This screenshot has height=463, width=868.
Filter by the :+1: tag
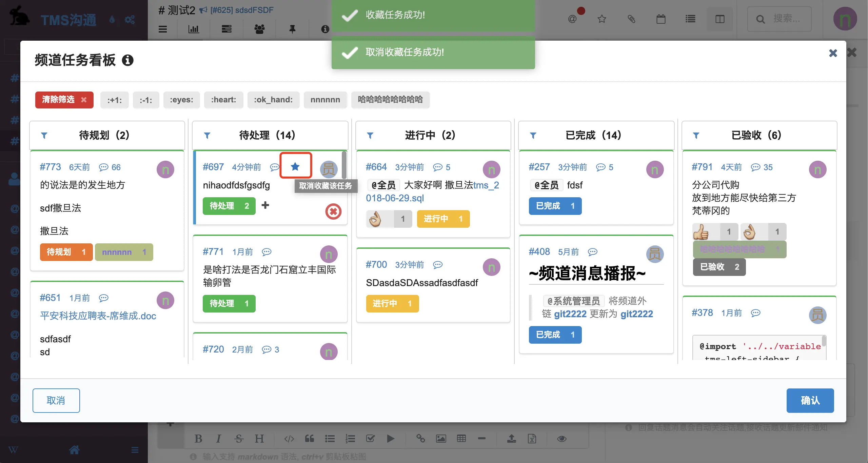click(114, 100)
